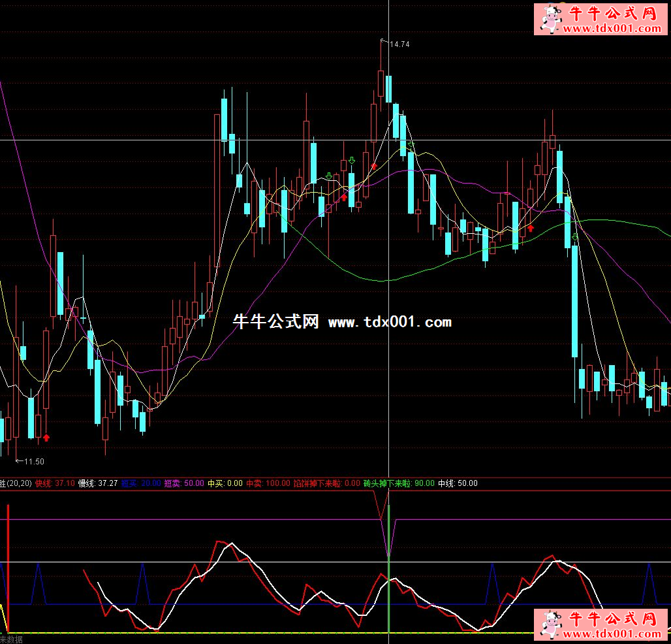Image resolution: width=671 pixels, height=644 pixels.
Task: Click the red buy arrow near the 11.50 low
Action: pos(46,437)
